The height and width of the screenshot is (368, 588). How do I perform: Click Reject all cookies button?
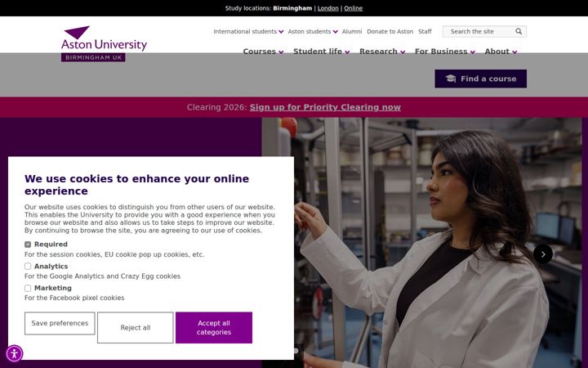(136, 327)
